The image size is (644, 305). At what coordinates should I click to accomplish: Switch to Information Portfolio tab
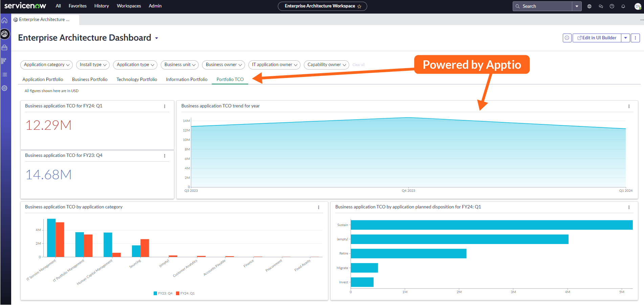pyautogui.click(x=187, y=79)
